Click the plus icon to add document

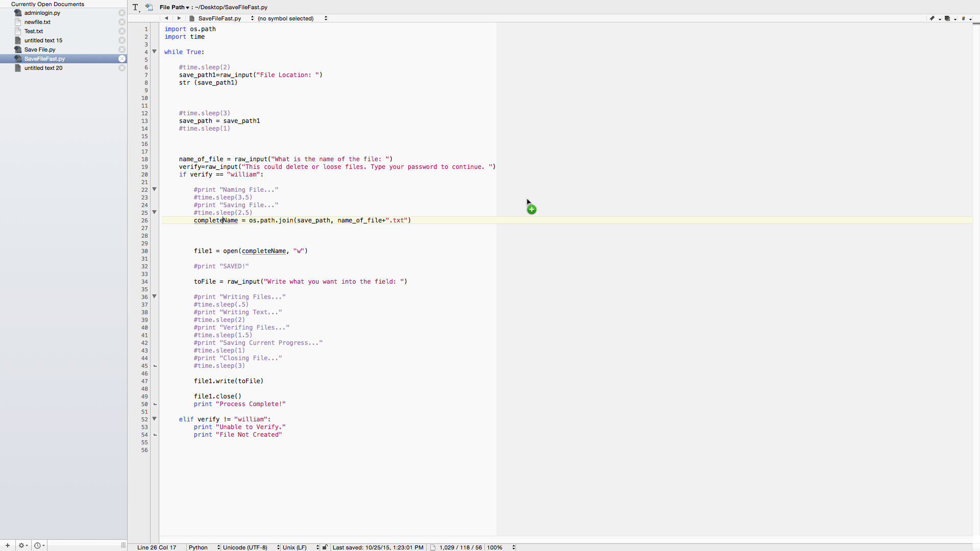click(8, 545)
